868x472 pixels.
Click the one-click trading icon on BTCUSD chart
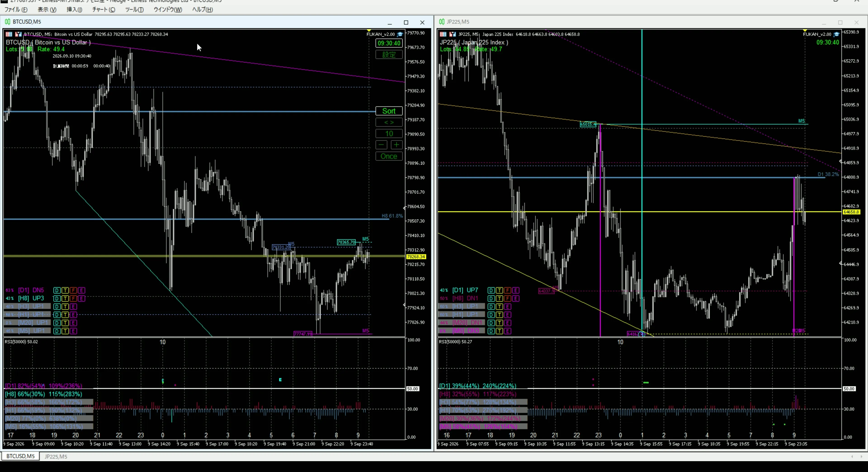point(18,34)
